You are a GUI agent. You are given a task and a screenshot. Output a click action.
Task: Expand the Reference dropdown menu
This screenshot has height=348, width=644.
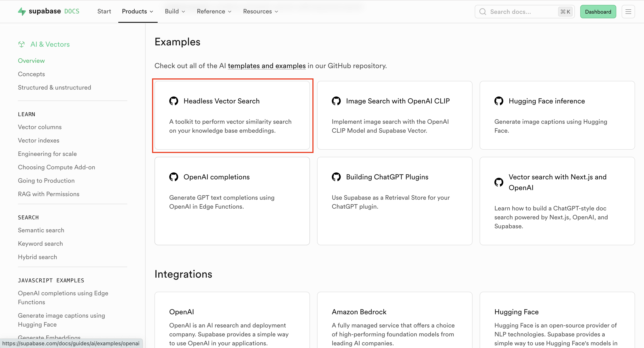(x=214, y=11)
